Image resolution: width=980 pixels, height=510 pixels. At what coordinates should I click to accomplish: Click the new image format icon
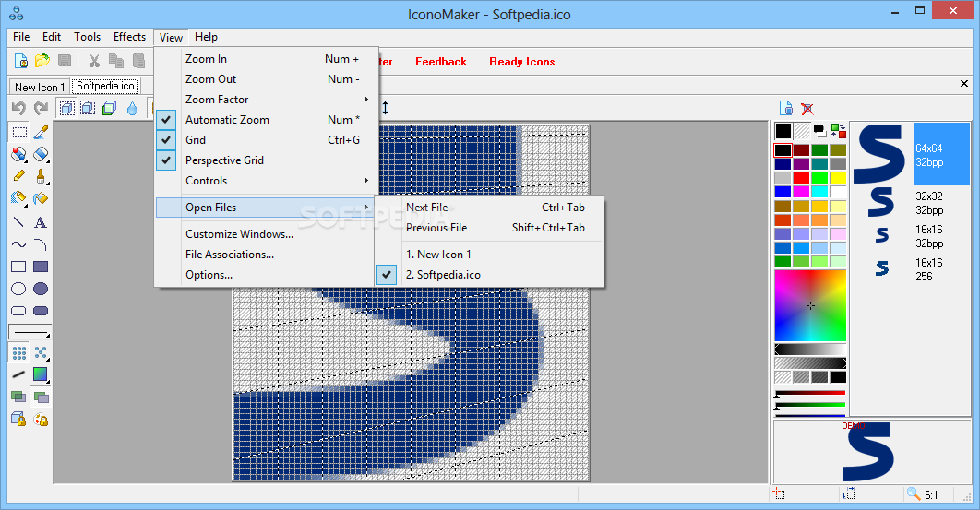[786, 108]
